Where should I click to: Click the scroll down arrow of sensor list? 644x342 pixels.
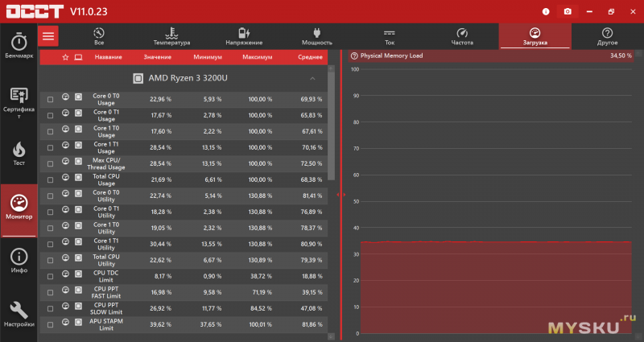click(332, 336)
